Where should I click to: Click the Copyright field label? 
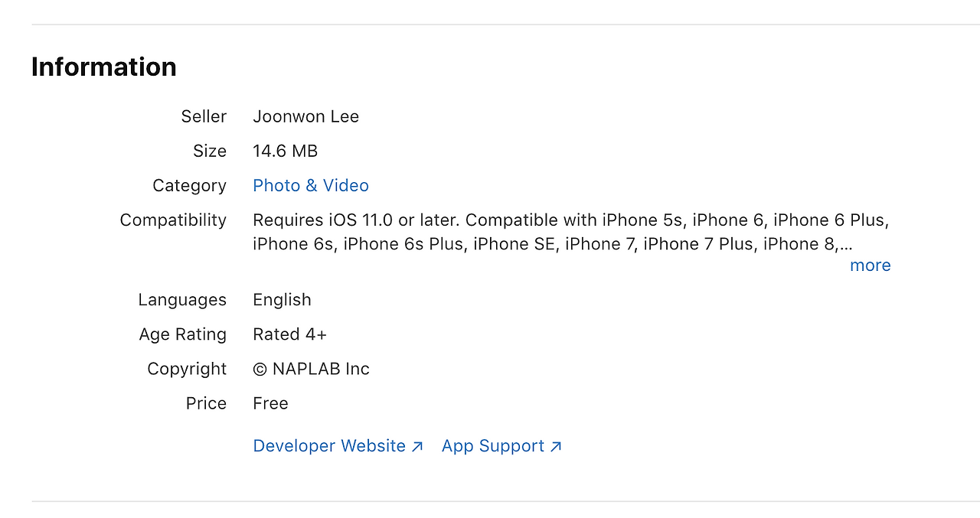tap(187, 369)
